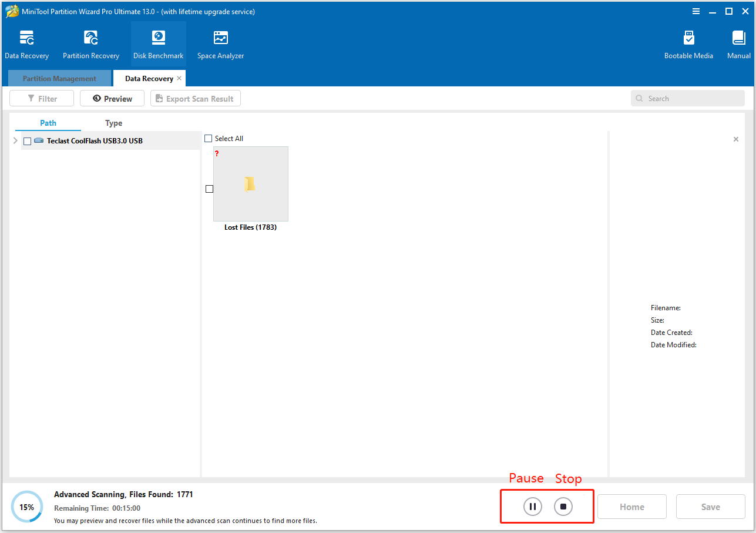
Task: Stop the advanced scan
Action: pos(563,507)
